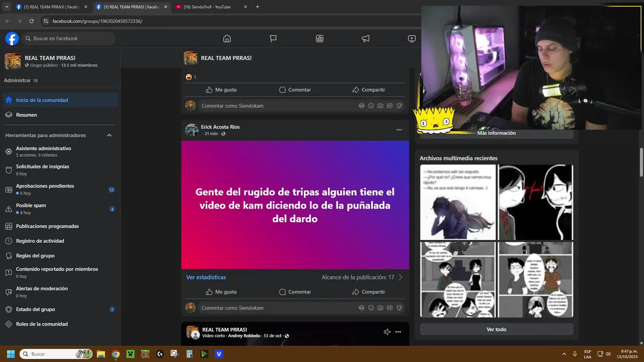644x362 pixels.
Task: Open the Minecraft creeper icon in the taskbar
Action: click(x=130, y=354)
